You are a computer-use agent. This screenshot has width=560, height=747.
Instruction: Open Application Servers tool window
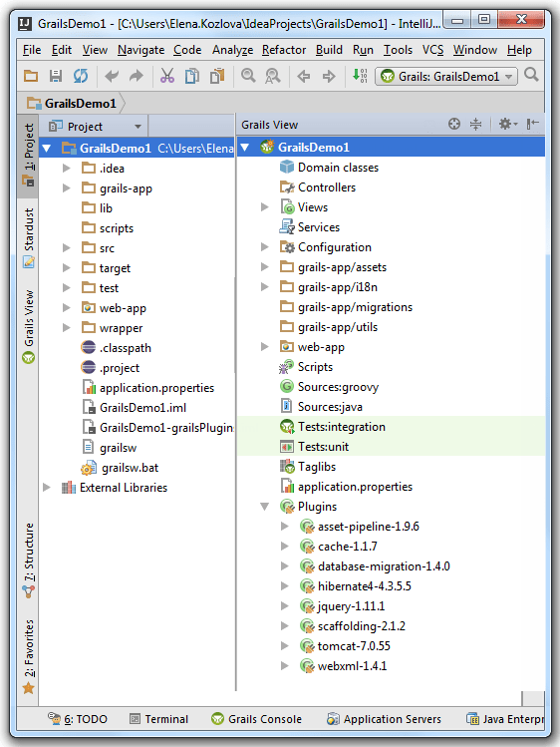[x=384, y=719]
